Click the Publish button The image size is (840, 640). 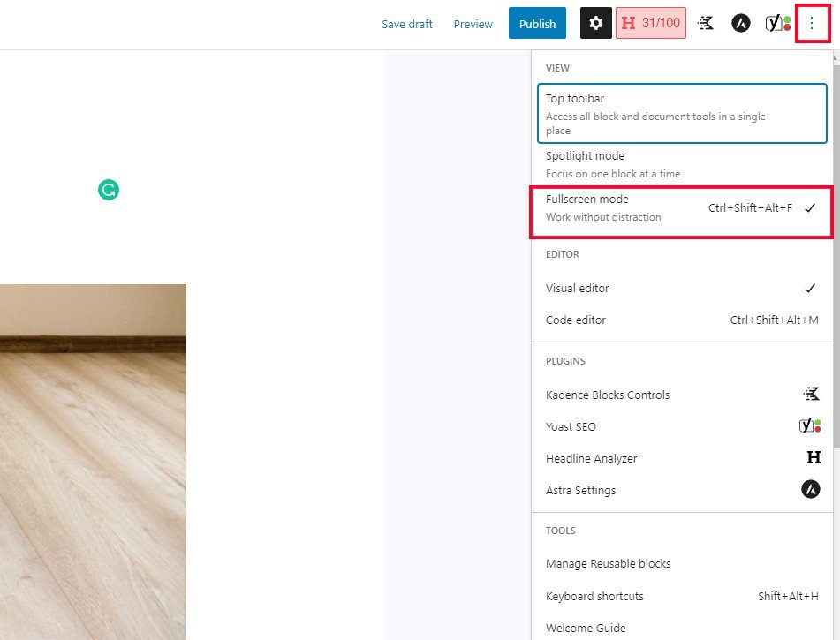click(x=537, y=24)
